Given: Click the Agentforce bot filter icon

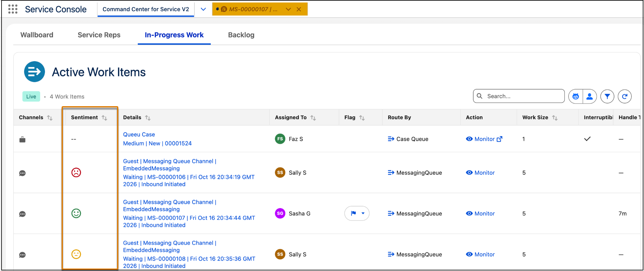Looking at the screenshot, I should pyautogui.click(x=576, y=96).
